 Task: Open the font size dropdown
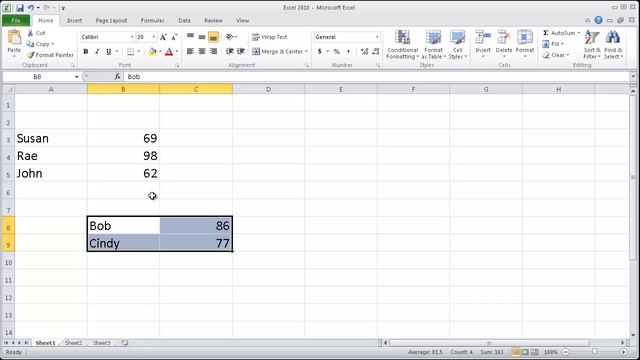click(154, 37)
